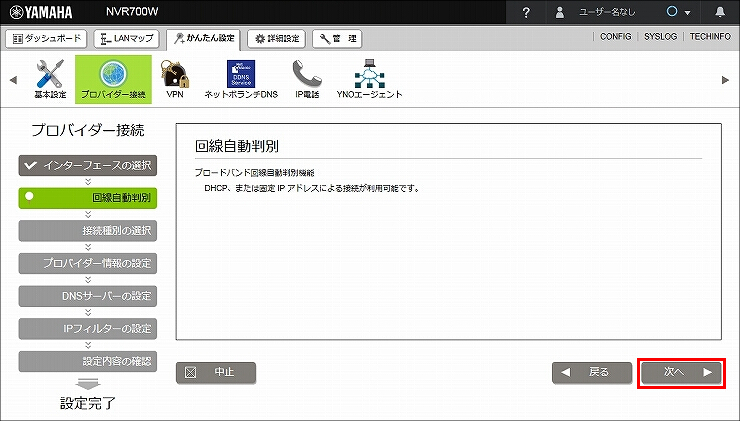Viewport: 740px width, 421px height.
Task: Click the 回線自動判別 heading text
Action: pos(236,146)
